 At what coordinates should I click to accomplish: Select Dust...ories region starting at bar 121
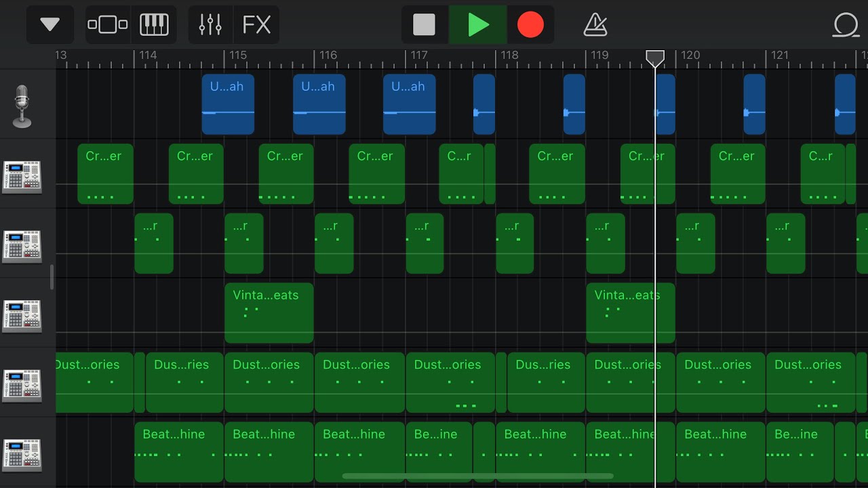[811, 382]
